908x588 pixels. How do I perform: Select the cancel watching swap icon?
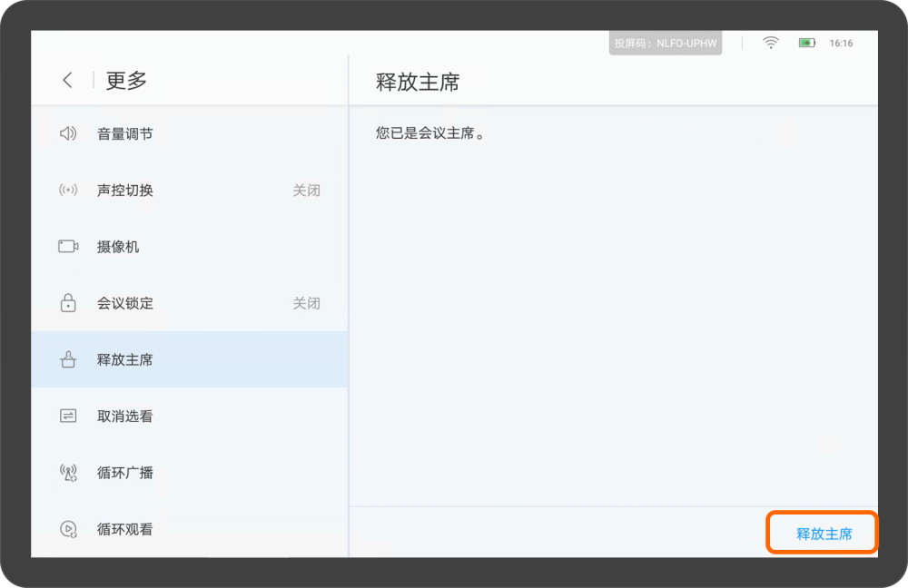pos(67,416)
